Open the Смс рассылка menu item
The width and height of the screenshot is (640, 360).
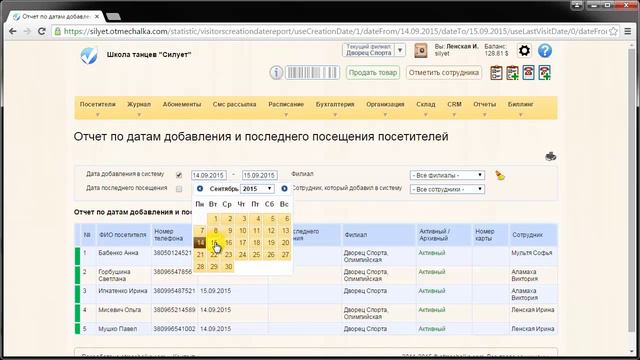pos(234,104)
